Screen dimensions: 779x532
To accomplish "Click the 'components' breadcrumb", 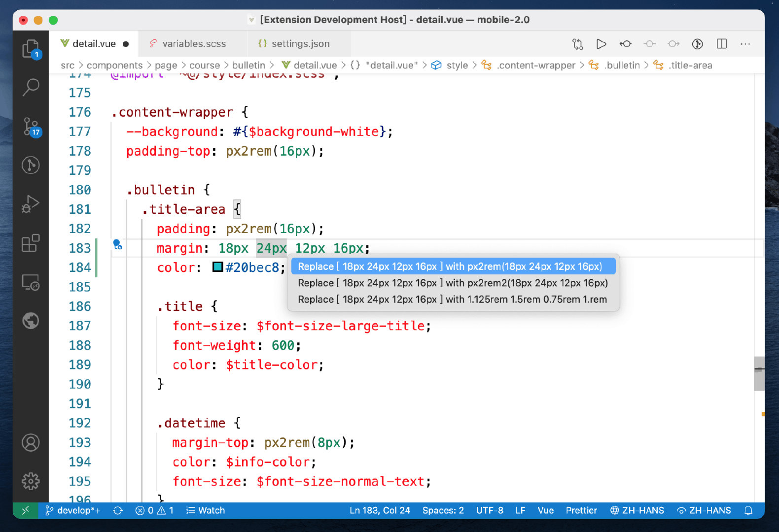I will (x=114, y=65).
